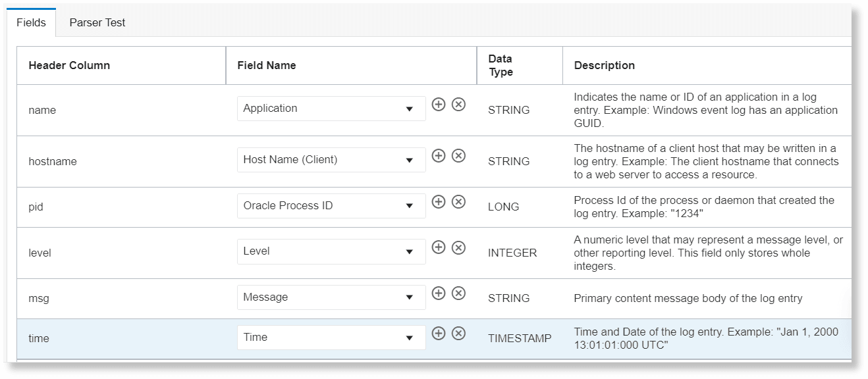This screenshot has width=868, height=379.
Task: Click the add field icon beside Application
Action: coord(439,104)
